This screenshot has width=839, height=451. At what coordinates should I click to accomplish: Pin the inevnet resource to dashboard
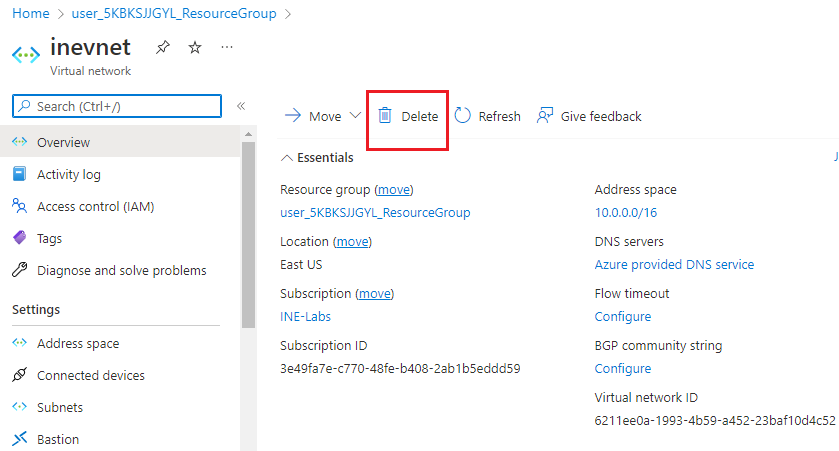click(x=162, y=47)
